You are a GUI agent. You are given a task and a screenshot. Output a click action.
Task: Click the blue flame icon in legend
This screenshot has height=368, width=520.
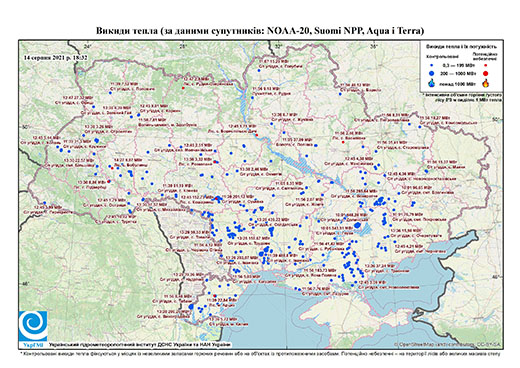432,83
